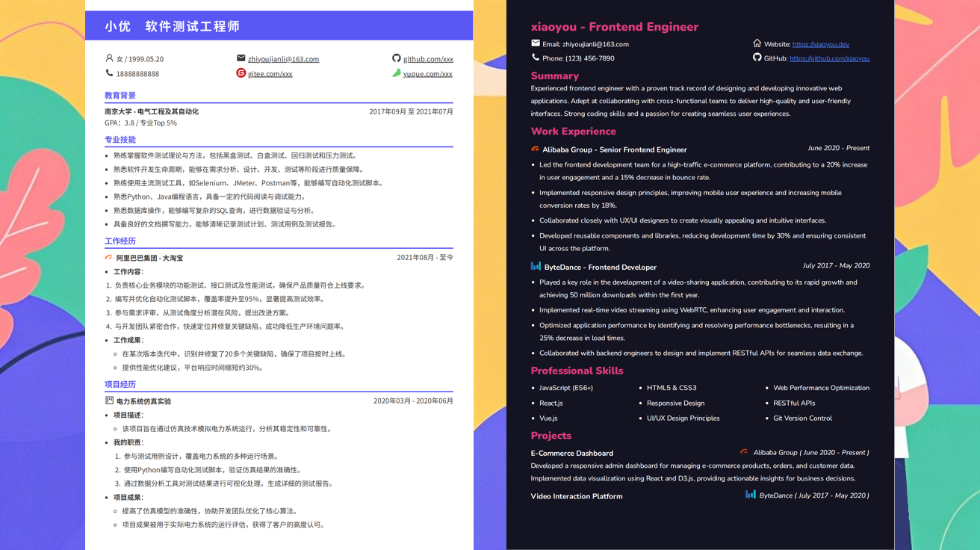The width and height of the screenshot is (980, 550).
Task: Click the Alibaba logo beside 阿里巴巴集团 - 大淘宝
Action: (109, 258)
